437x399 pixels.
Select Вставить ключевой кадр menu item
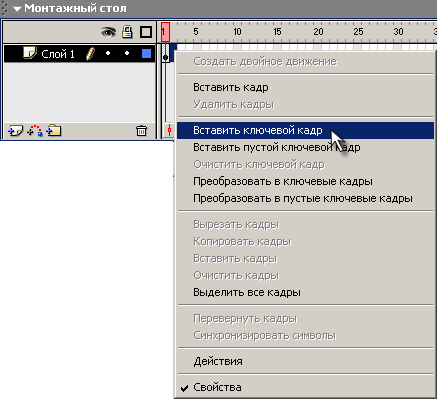tap(305, 130)
